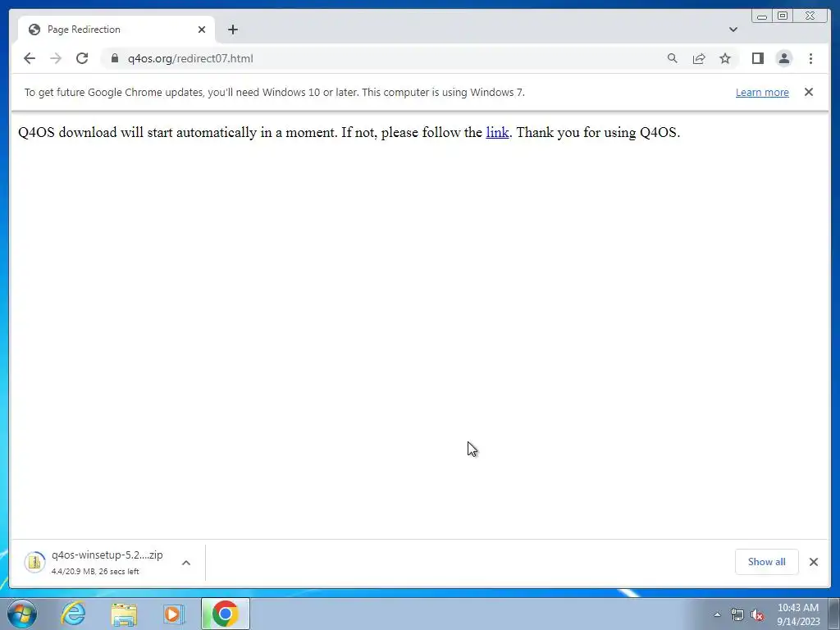Launch Internet Explorer from the taskbar
The image size is (840, 630).
[x=73, y=614]
